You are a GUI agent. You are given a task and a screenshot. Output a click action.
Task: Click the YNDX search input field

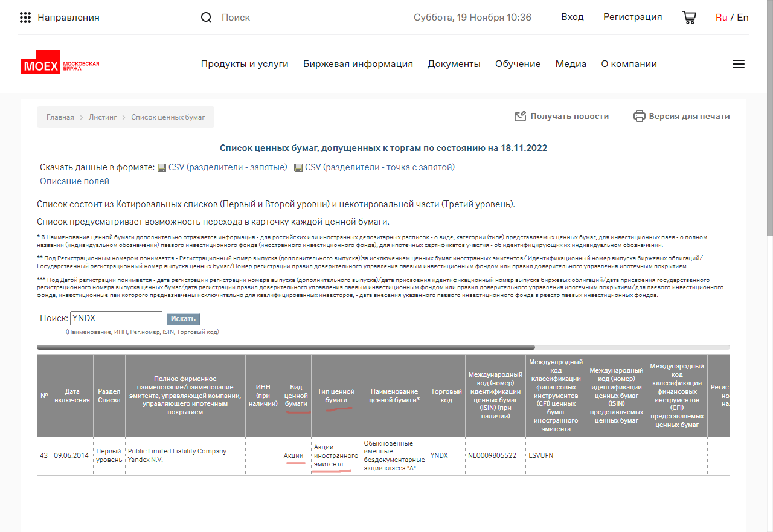tap(116, 318)
